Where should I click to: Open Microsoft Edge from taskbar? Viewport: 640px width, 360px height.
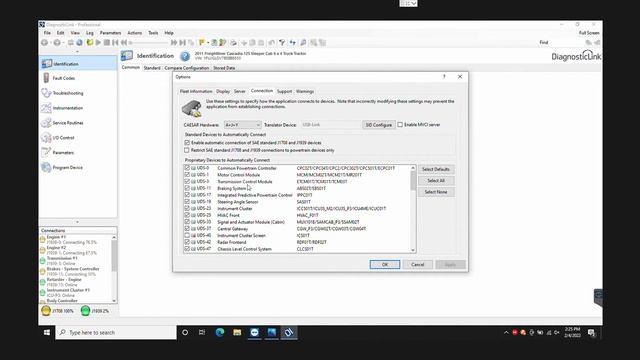pos(220,333)
